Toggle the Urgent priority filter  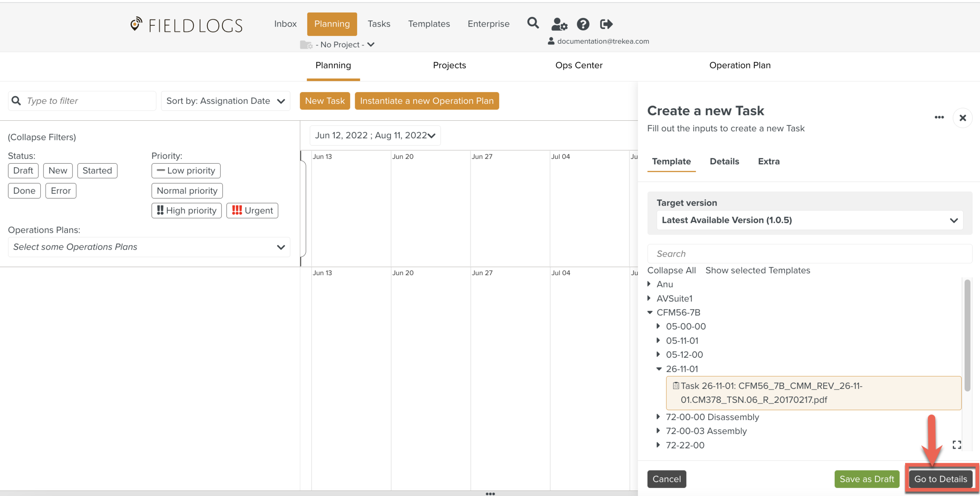(x=252, y=210)
